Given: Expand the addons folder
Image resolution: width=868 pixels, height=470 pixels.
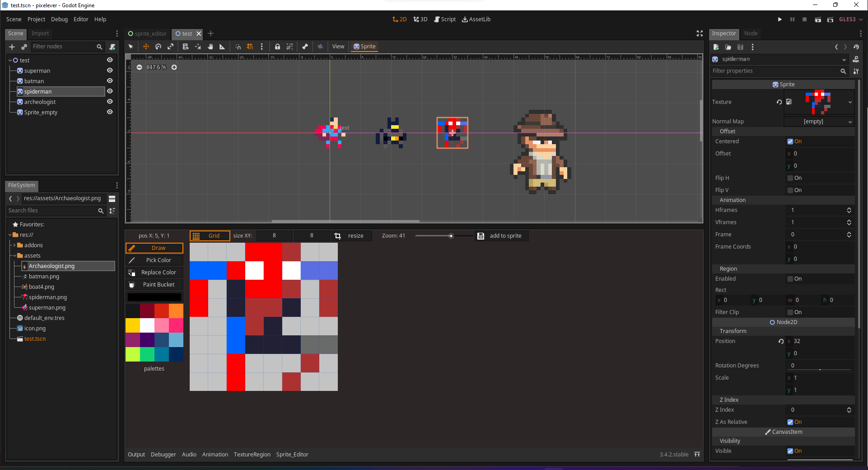Looking at the screenshot, I should 14,245.
